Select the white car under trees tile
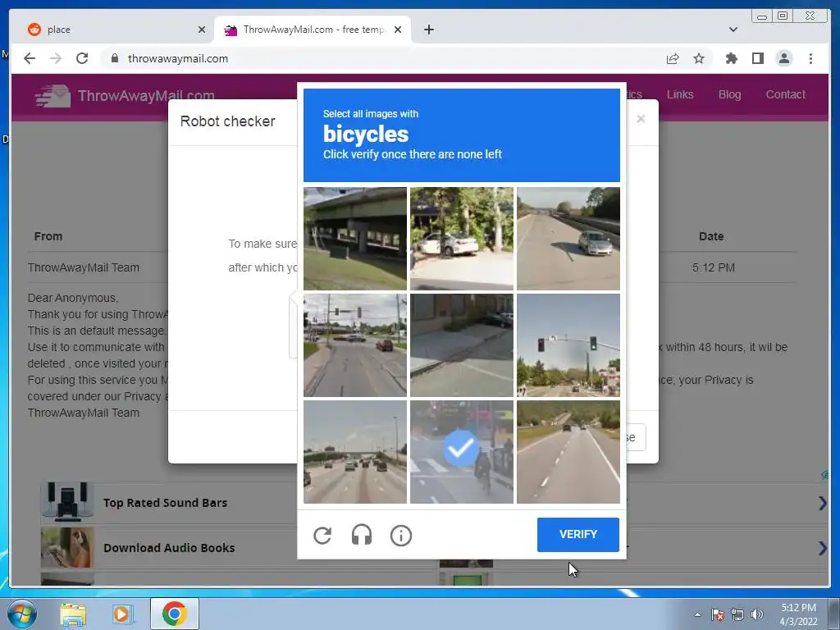The height and width of the screenshot is (630, 840). pos(461,239)
